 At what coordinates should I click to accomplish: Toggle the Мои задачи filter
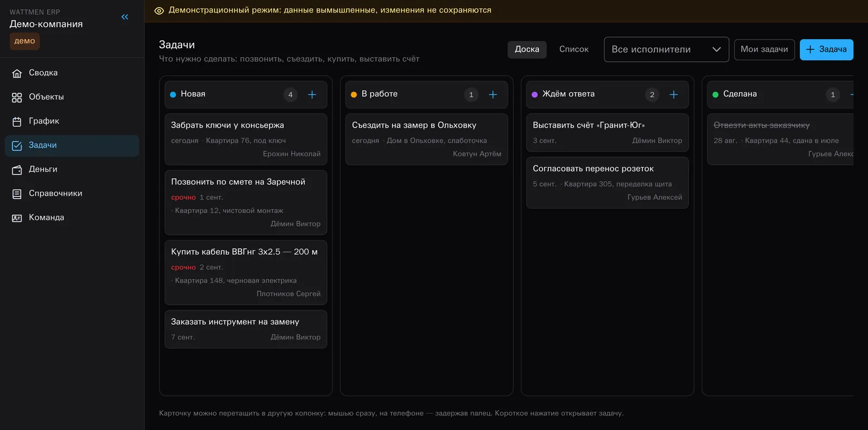(x=764, y=49)
